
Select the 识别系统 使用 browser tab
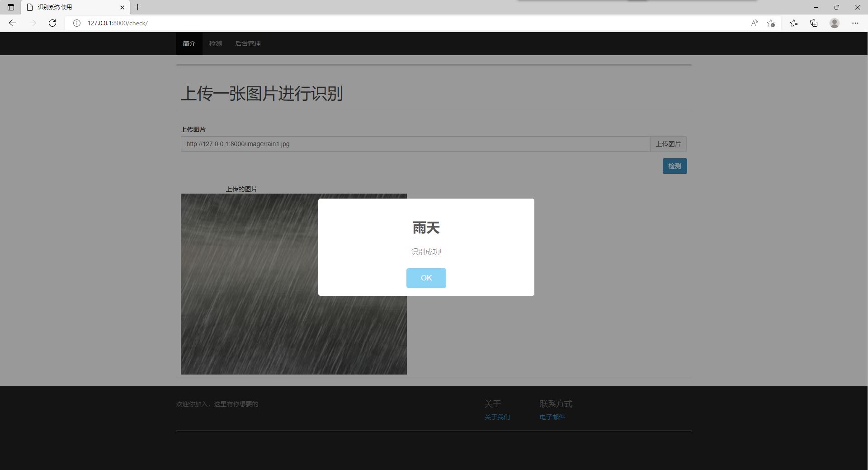(x=75, y=7)
